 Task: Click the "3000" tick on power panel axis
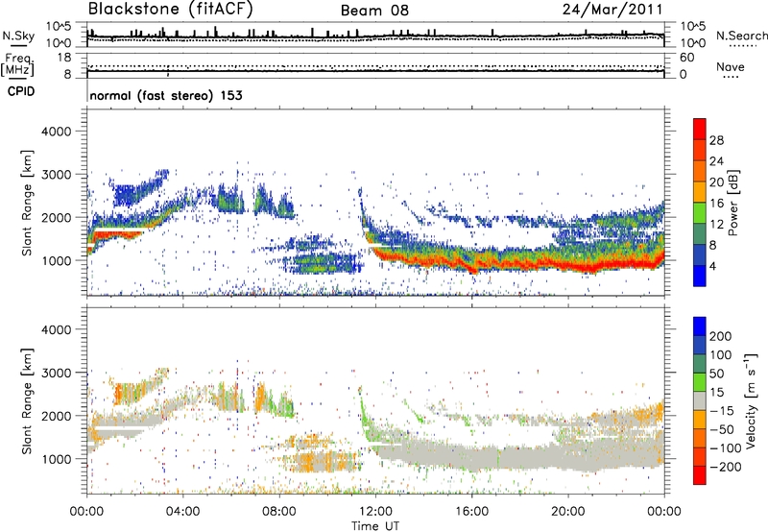[56, 175]
